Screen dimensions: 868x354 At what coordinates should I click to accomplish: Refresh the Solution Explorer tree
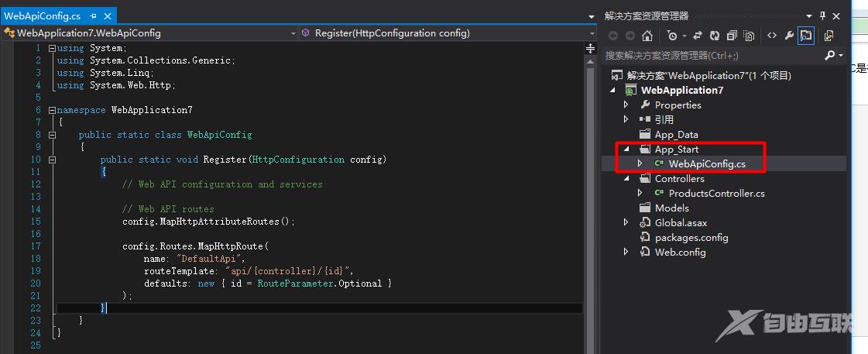[714, 36]
